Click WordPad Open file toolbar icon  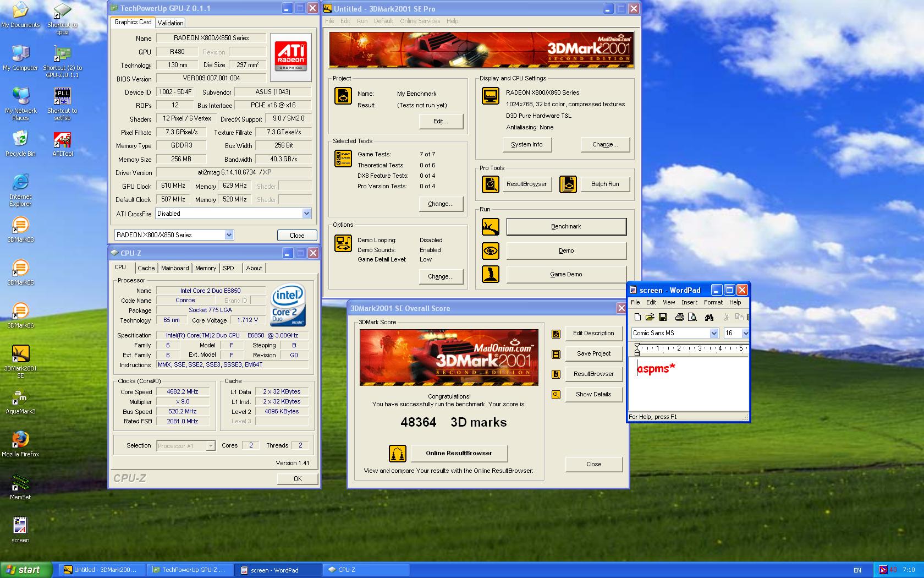[650, 317]
